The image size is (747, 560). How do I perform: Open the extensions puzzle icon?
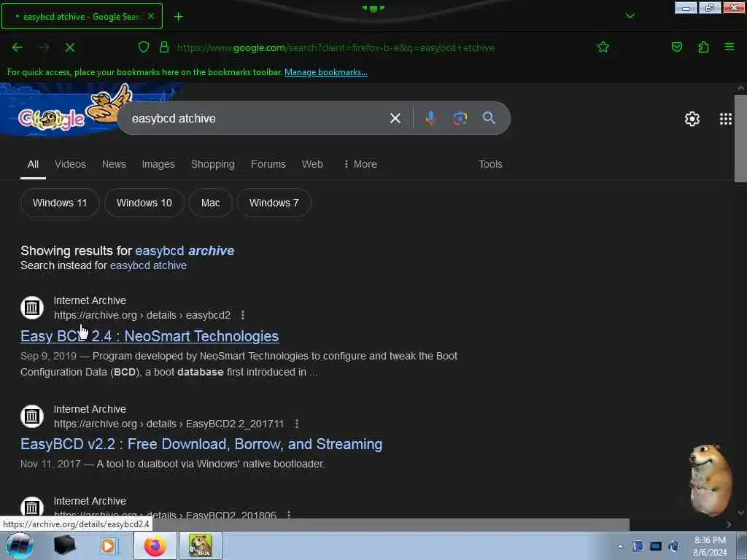click(x=703, y=47)
